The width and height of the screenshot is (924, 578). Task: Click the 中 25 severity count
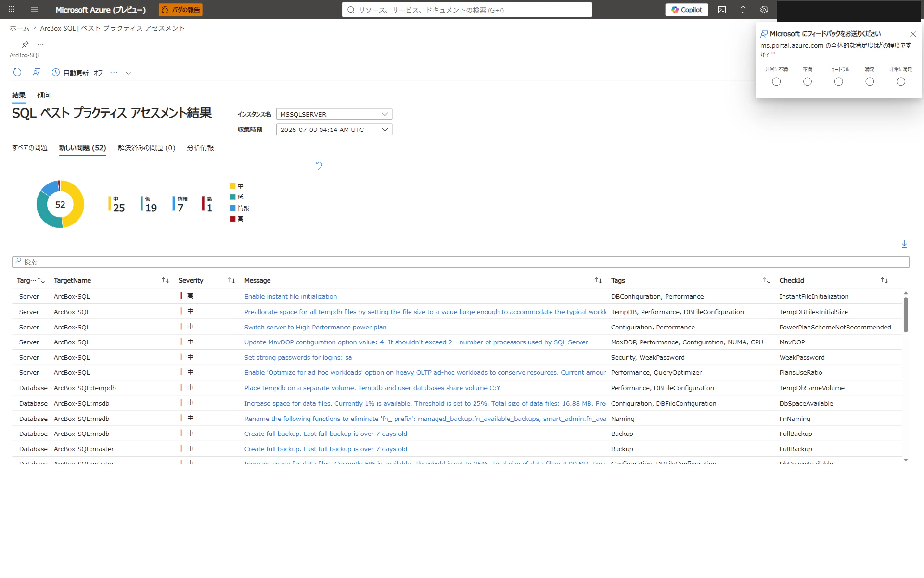point(117,204)
